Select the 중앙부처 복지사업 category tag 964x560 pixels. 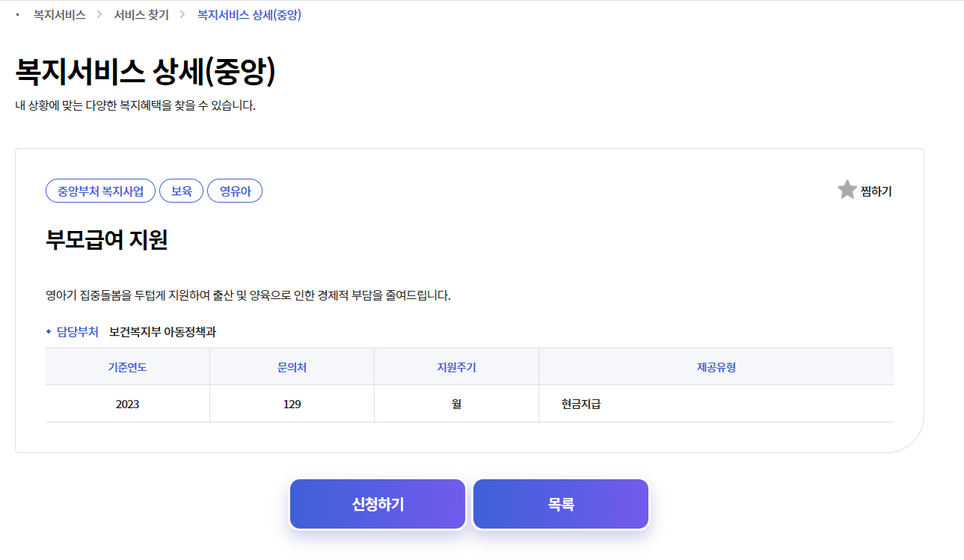(101, 191)
